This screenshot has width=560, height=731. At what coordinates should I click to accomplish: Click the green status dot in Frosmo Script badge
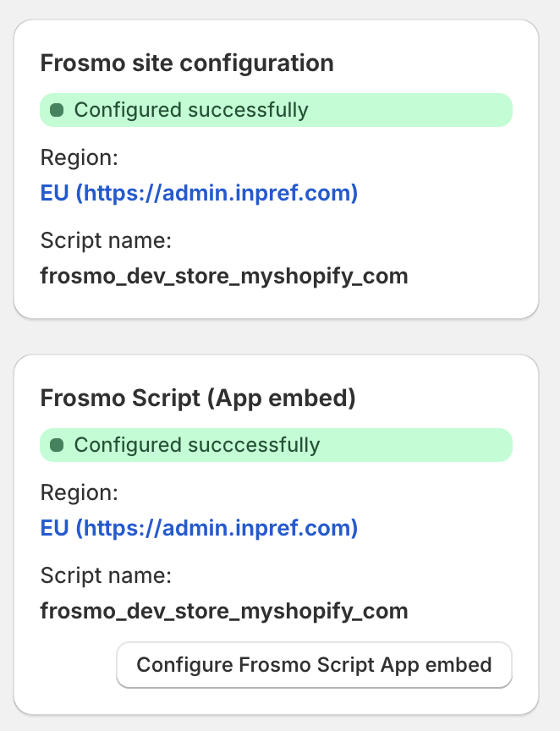coord(58,444)
